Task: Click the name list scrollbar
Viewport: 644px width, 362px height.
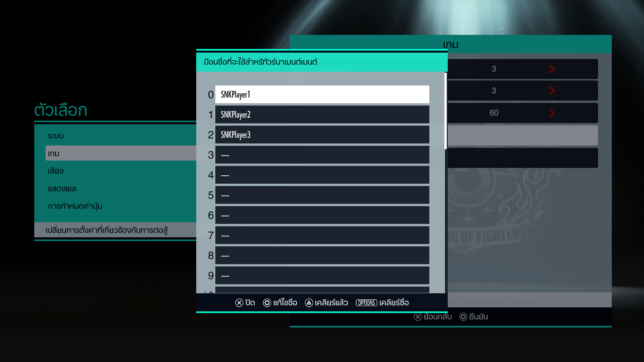Action: tap(446, 111)
